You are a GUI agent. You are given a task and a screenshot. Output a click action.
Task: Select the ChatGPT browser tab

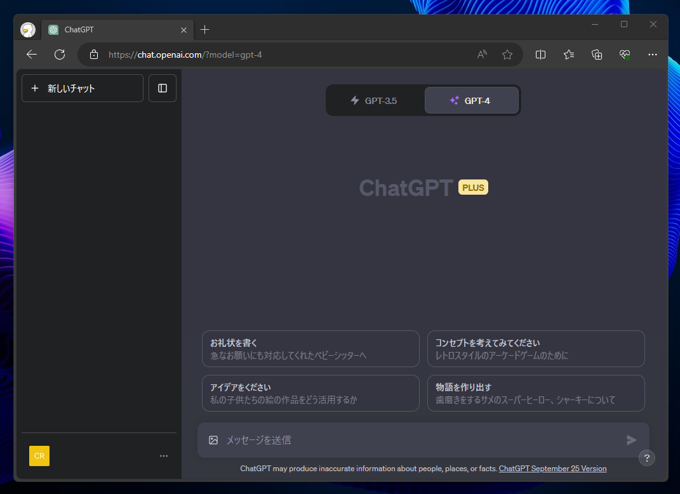coord(118,29)
